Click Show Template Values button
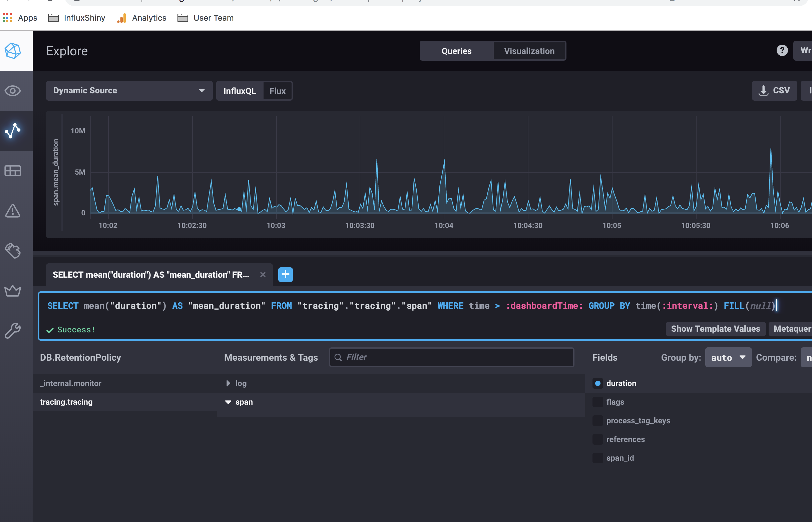Image resolution: width=812 pixels, height=522 pixels. pos(715,328)
